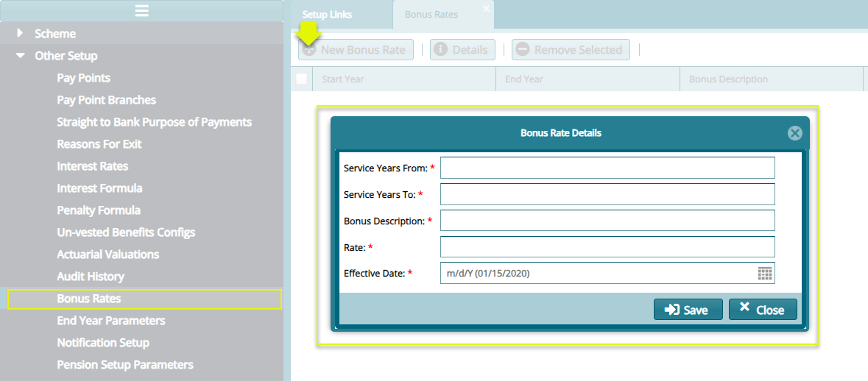The width and height of the screenshot is (868, 381).
Task: Click the info icon on Details button
Action: coord(440,50)
